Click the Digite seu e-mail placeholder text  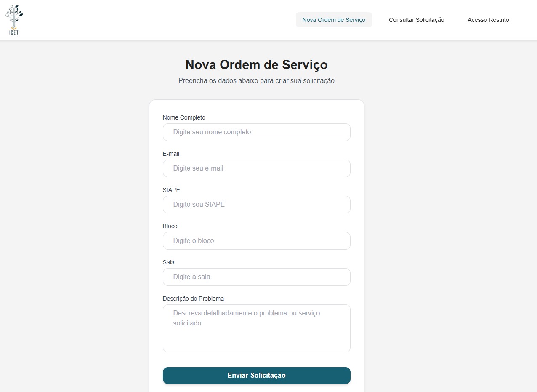[199, 168]
